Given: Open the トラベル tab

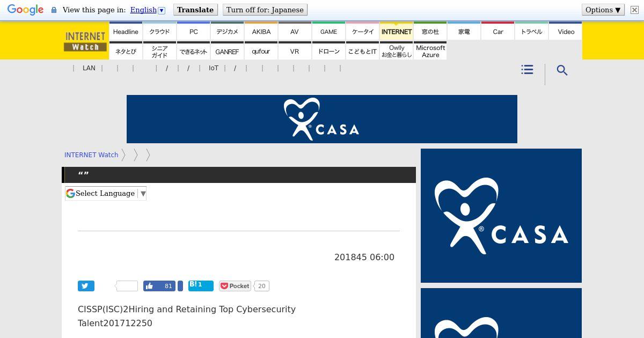Looking at the screenshot, I should [x=532, y=31].
